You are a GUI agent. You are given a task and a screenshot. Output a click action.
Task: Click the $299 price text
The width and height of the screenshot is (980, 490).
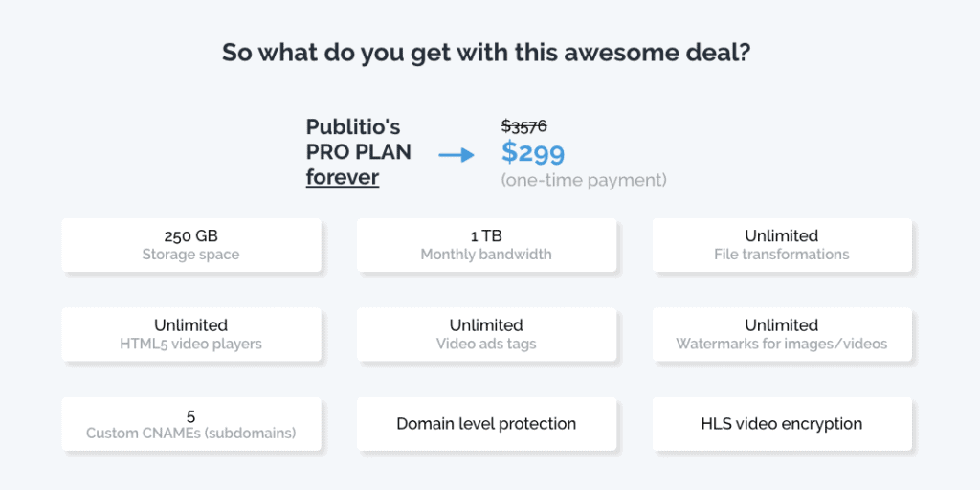(532, 153)
